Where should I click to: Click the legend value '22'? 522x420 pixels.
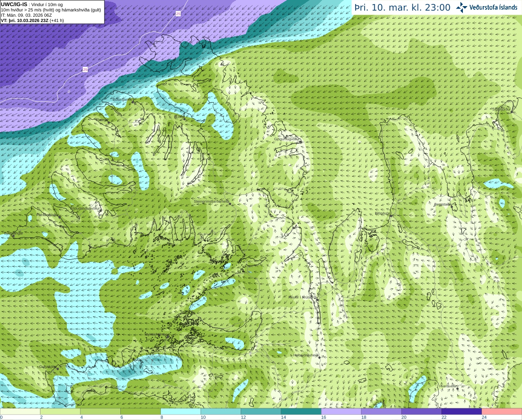point(444,417)
